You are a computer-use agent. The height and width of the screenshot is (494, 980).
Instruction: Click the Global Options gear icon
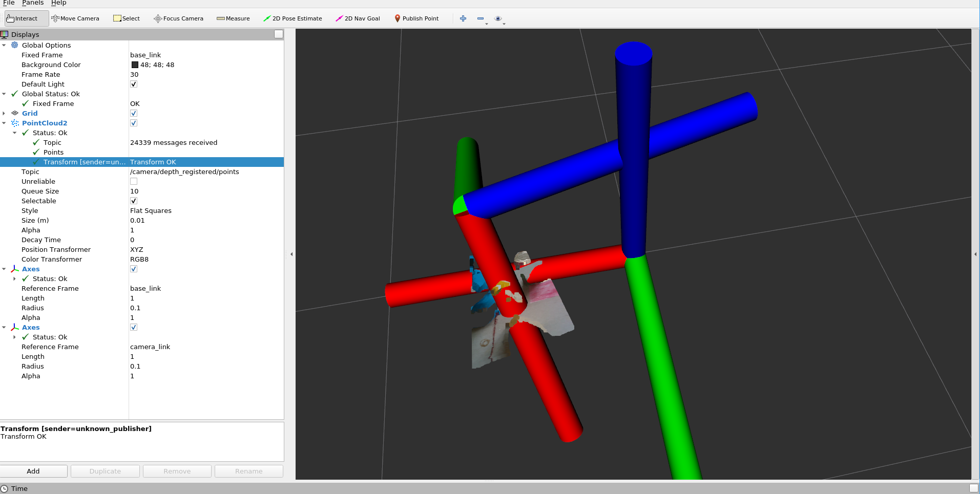pyautogui.click(x=15, y=45)
